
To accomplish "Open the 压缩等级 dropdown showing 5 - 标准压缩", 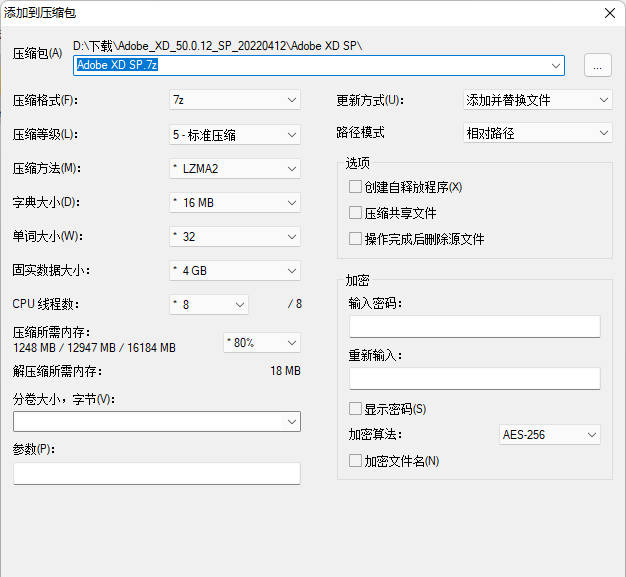I will pos(235,135).
